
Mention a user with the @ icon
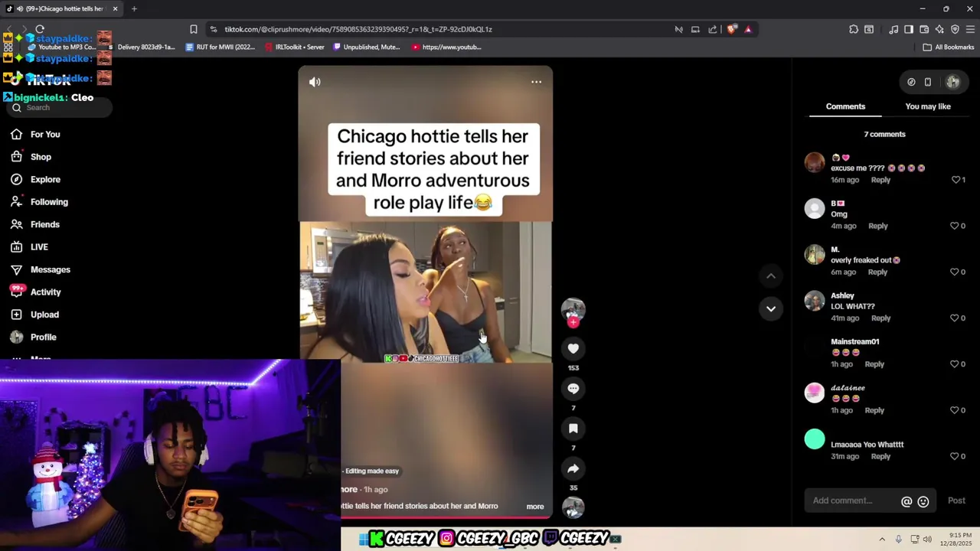pyautogui.click(x=906, y=501)
